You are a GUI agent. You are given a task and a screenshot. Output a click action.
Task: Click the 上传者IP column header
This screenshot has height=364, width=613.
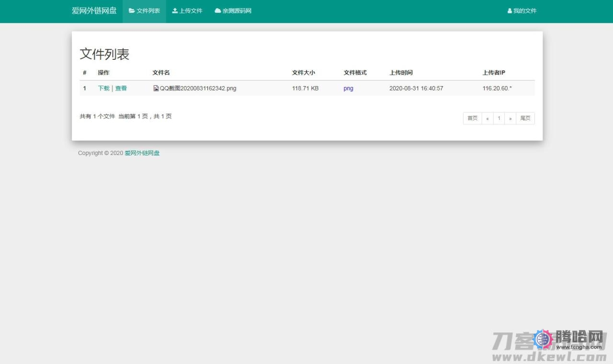pyautogui.click(x=494, y=73)
